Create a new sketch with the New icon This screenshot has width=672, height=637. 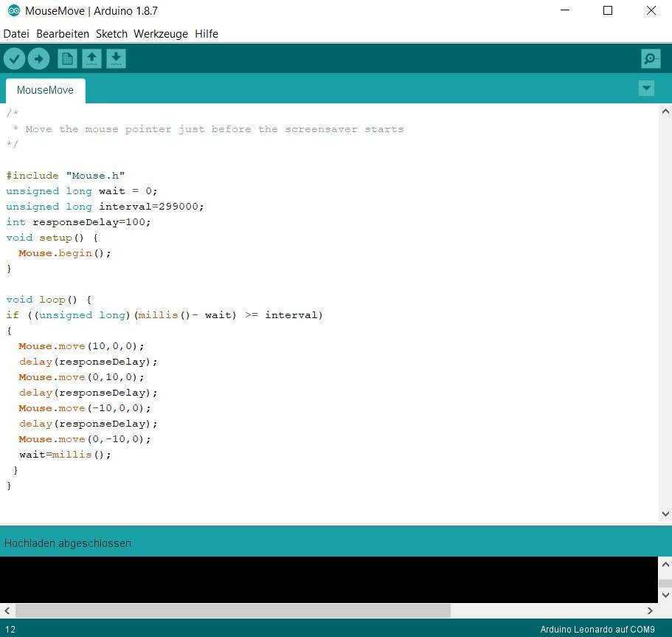(x=67, y=59)
